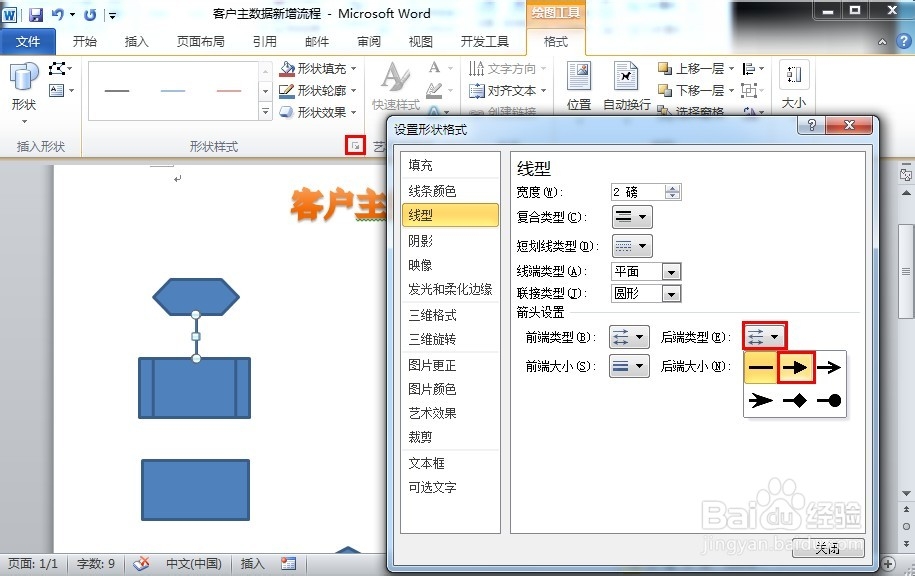Open the 快速样式 (Quick Styles) gallery
The image size is (915, 576).
(396, 85)
